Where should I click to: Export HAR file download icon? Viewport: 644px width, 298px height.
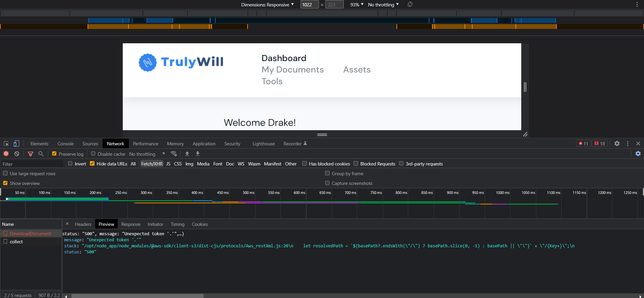point(198,154)
